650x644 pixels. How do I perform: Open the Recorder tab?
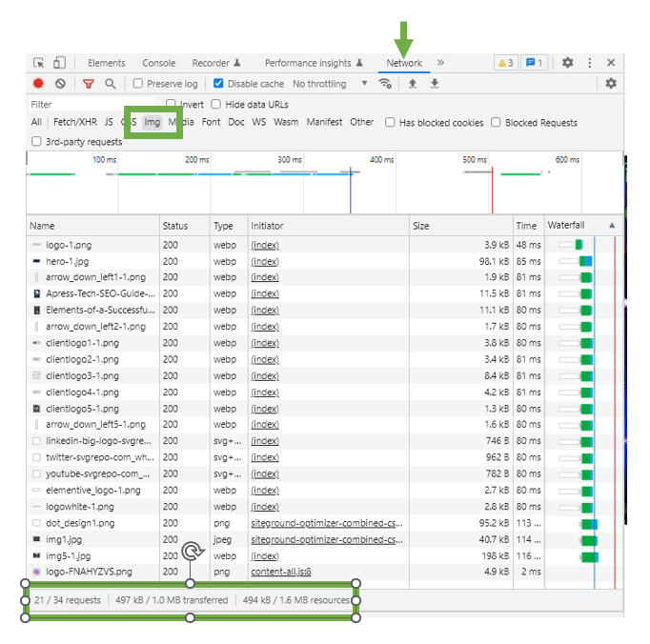[216, 63]
